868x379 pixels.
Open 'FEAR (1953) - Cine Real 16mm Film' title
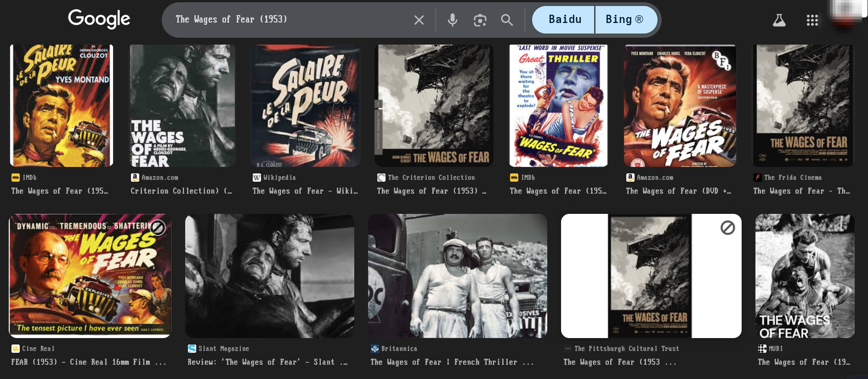tap(89, 362)
